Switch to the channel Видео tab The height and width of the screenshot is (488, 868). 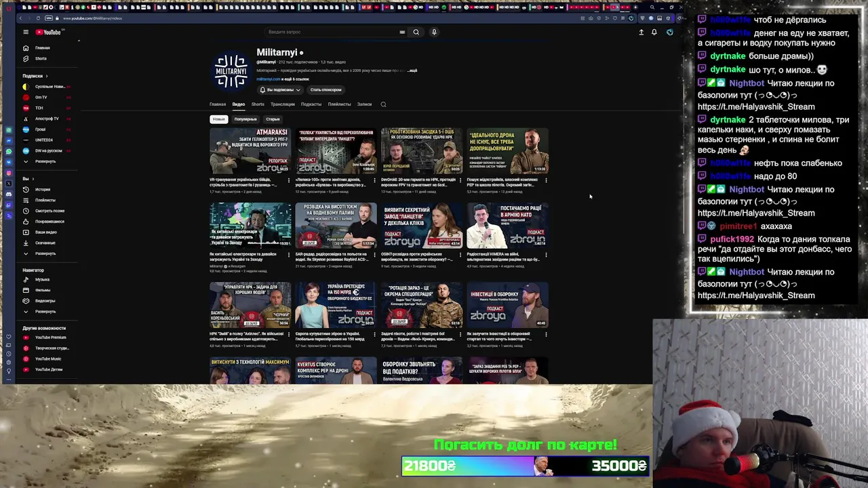point(239,104)
